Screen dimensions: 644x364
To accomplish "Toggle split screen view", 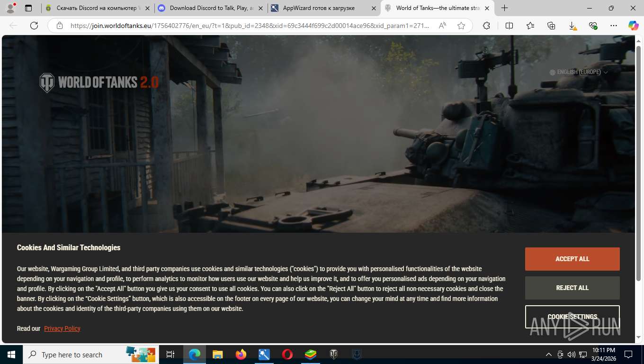I will click(509, 26).
